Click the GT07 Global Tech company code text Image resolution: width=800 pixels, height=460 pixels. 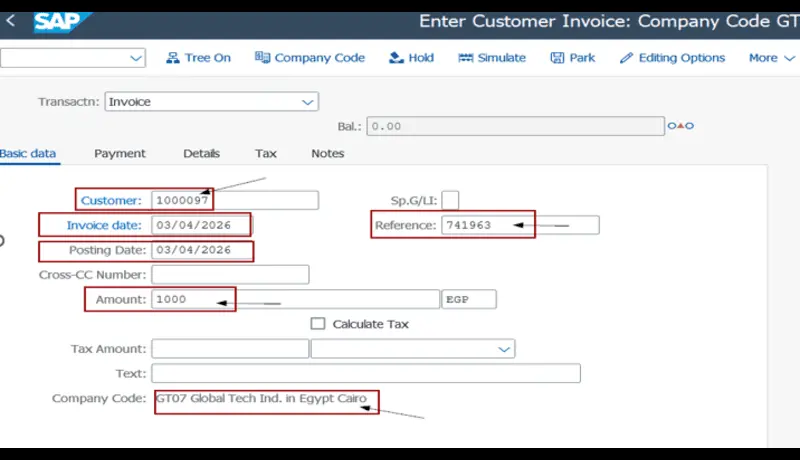click(261, 398)
